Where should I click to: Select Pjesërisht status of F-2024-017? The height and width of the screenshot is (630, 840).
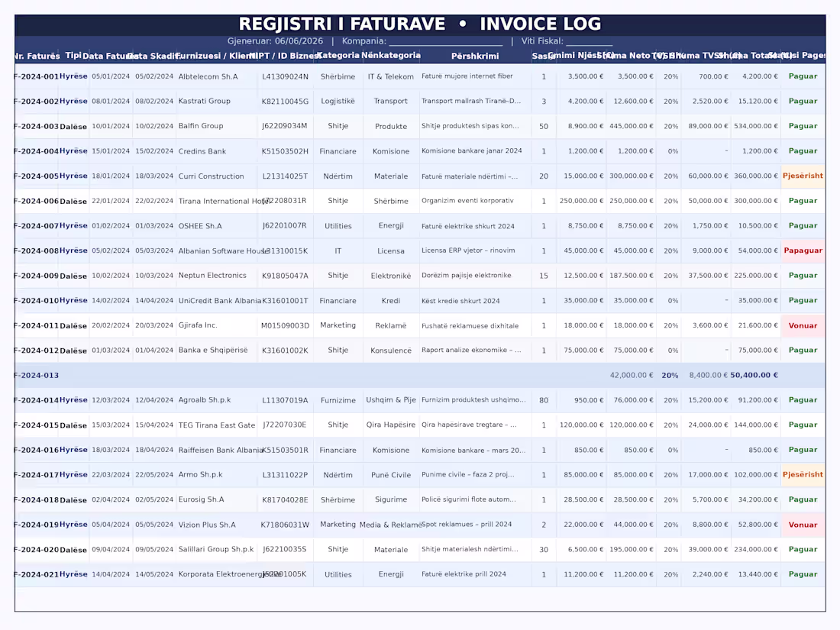(803, 475)
